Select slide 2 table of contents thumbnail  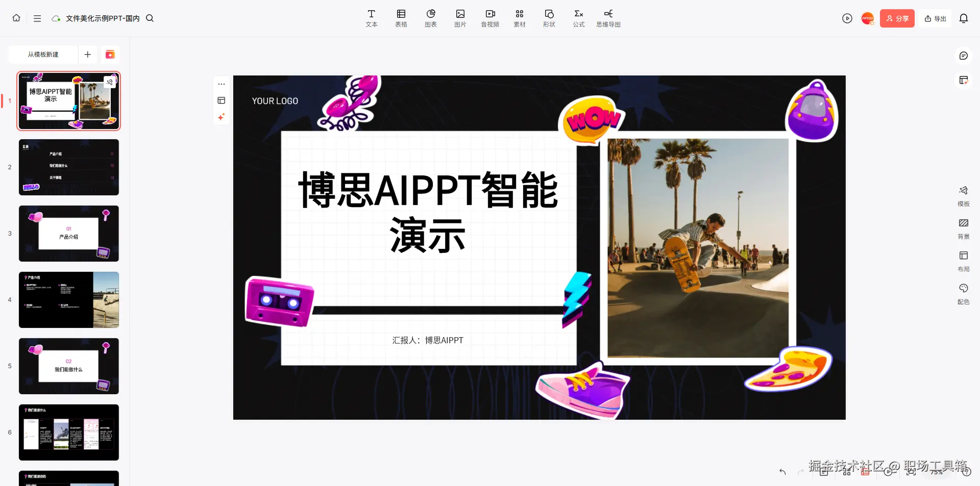69,167
